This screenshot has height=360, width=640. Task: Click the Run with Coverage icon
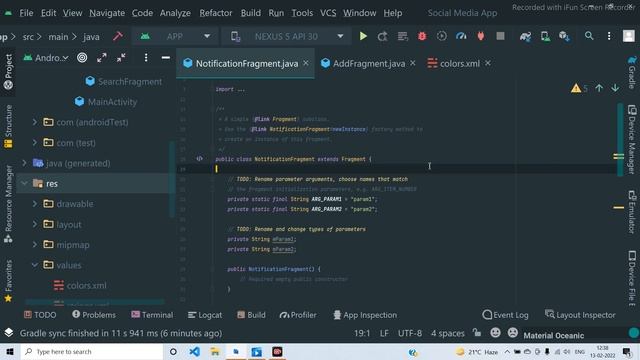(442, 36)
